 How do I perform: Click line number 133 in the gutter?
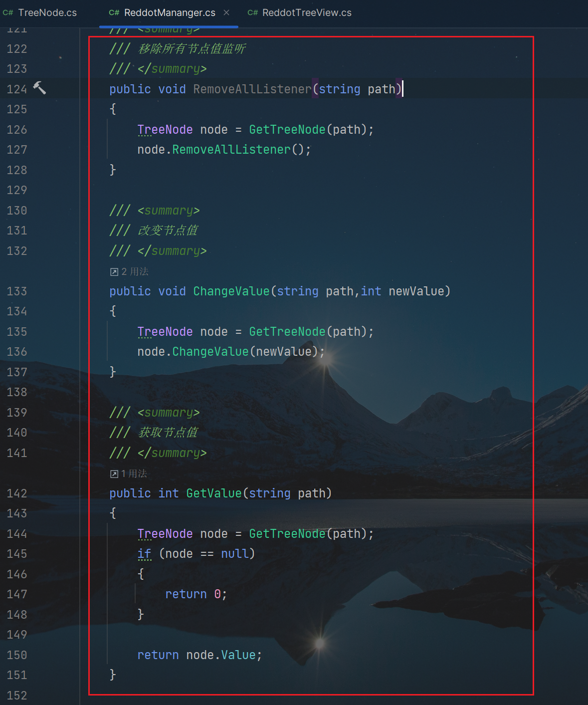click(x=17, y=291)
